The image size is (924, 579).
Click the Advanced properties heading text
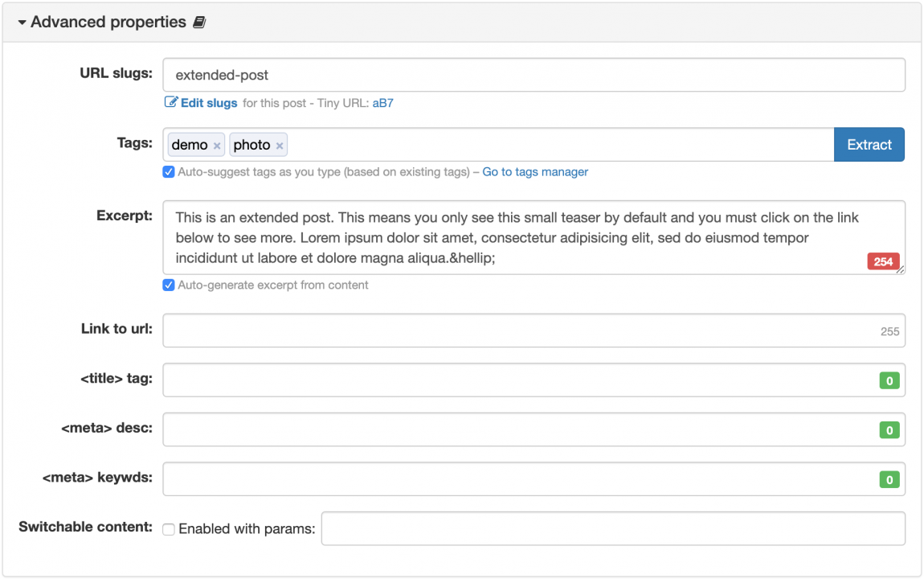pos(108,23)
